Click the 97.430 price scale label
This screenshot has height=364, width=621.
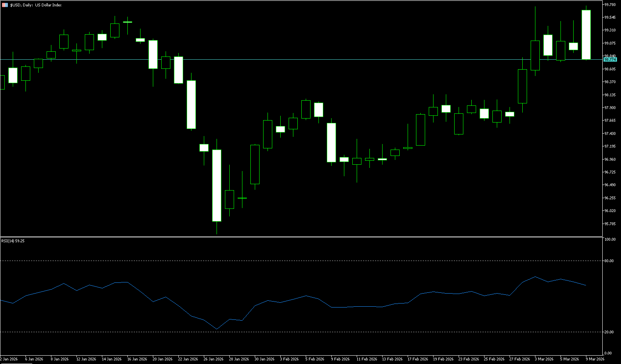[x=610, y=134]
